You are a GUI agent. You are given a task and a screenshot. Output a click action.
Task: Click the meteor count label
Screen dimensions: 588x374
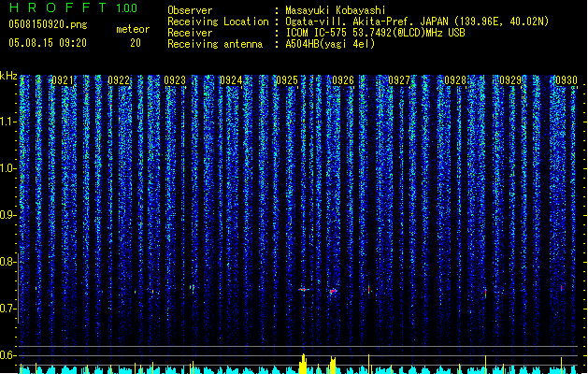click(133, 29)
